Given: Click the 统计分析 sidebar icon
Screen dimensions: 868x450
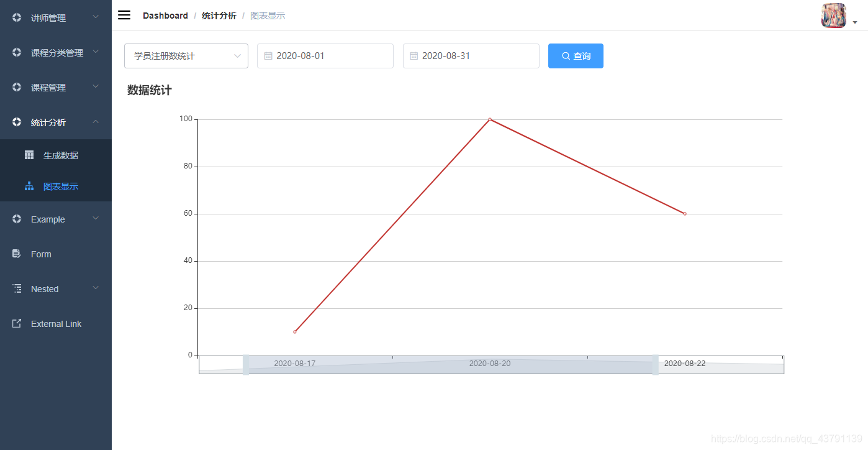Looking at the screenshot, I should (x=17, y=122).
